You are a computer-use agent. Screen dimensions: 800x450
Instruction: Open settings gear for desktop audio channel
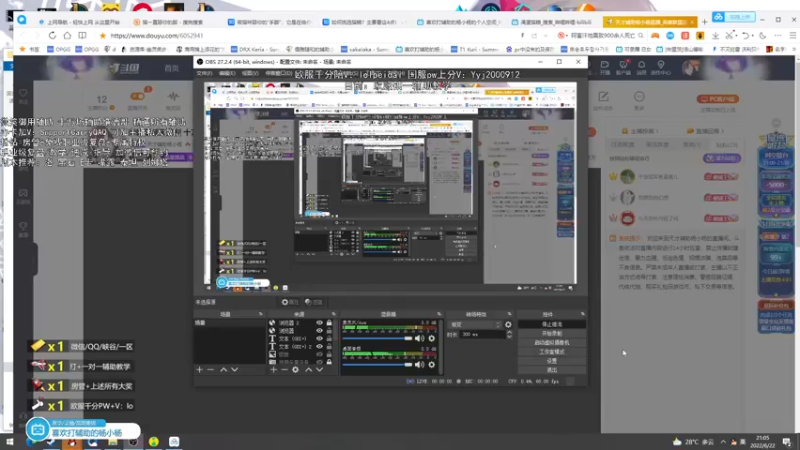pyautogui.click(x=432, y=364)
